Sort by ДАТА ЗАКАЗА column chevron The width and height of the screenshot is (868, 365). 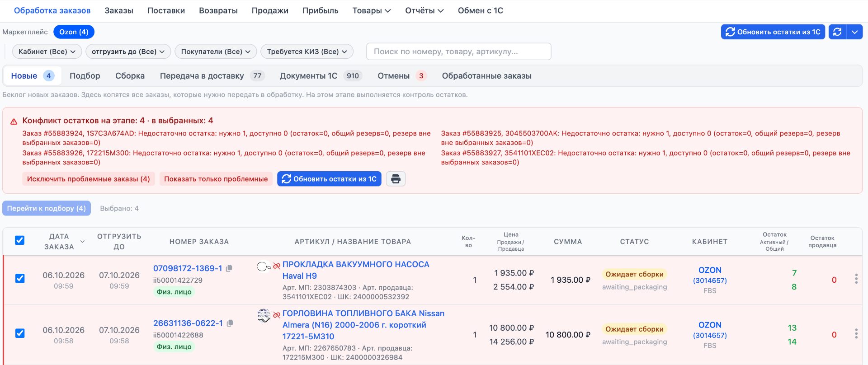(x=82, y=242)
